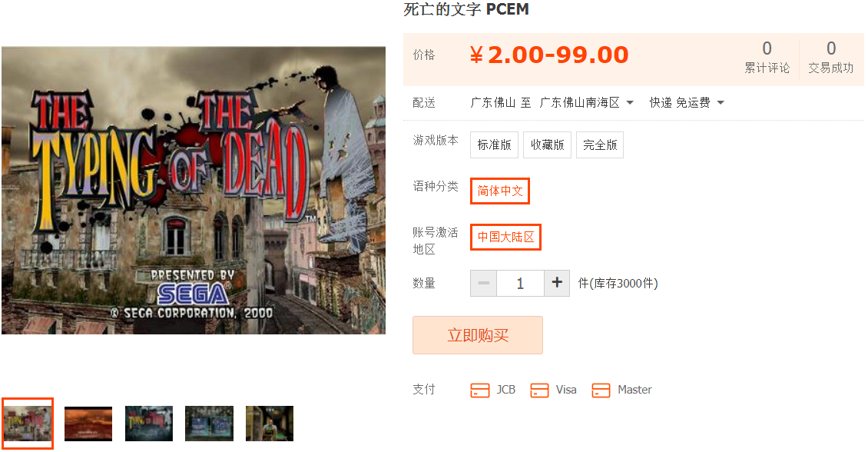
Task: Open the 累计评论 review count
Action: (767, 58)
